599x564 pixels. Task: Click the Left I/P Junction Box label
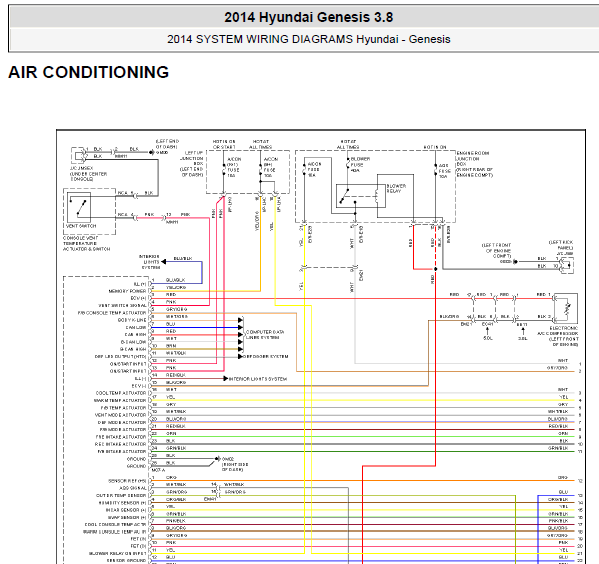[192, 164]
